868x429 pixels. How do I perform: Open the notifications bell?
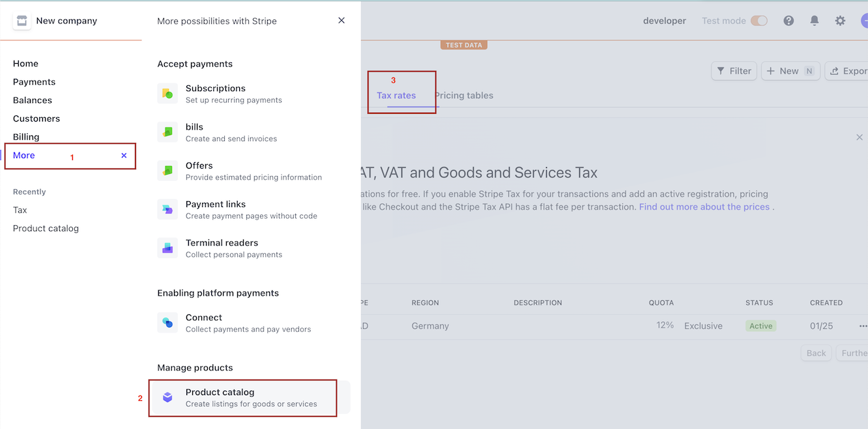pos(815,20)
